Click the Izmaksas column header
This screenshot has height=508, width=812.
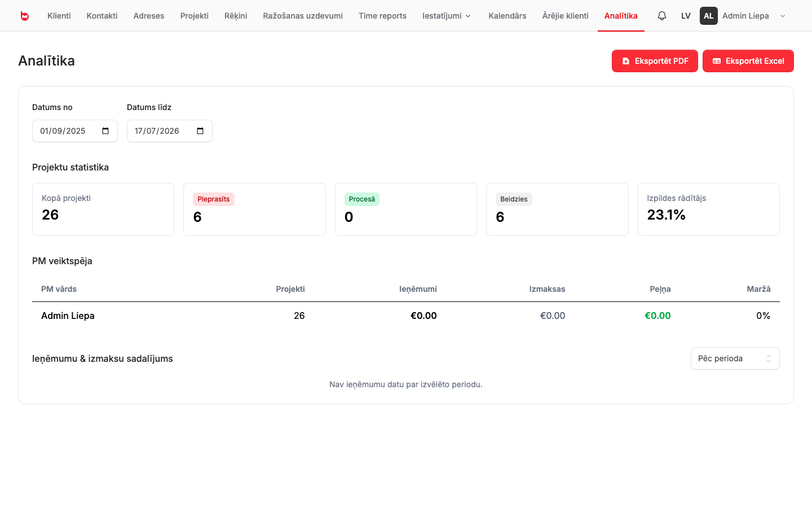pyautogui.click(x=547, y=289)
